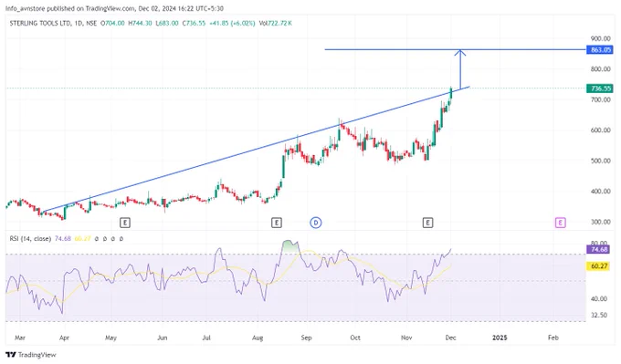Select the low value L683.00
The image size is (621, 364).
point(167,24)
